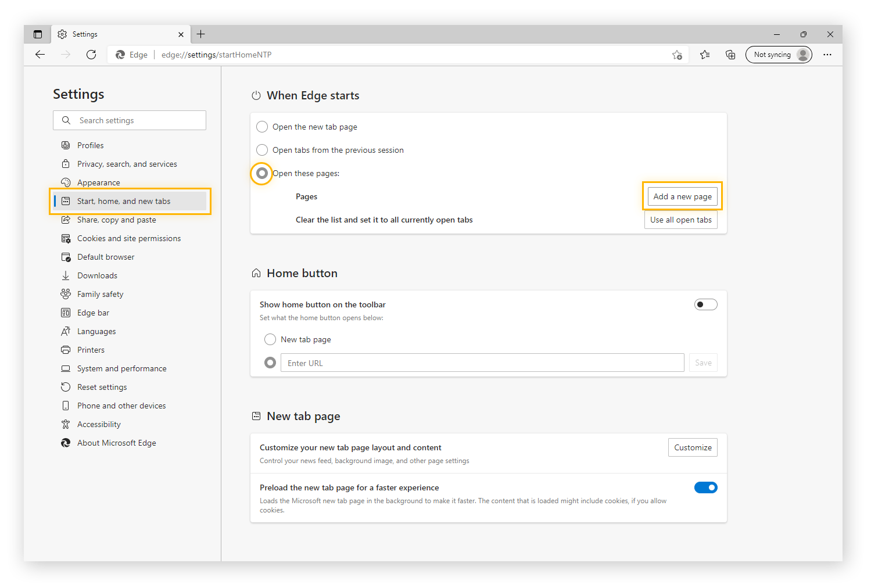Open a new tab with plus icon
Viewport: 871px width, 588px height.
201,34
